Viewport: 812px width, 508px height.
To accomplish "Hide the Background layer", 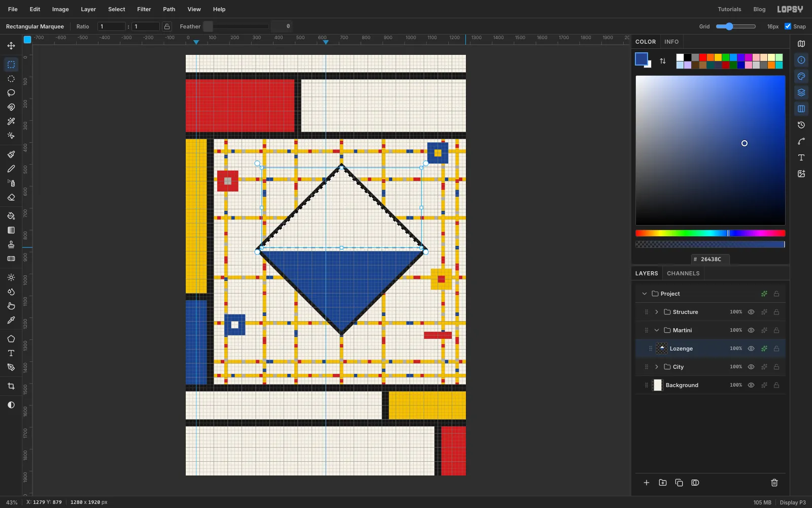I will [751, 385].
